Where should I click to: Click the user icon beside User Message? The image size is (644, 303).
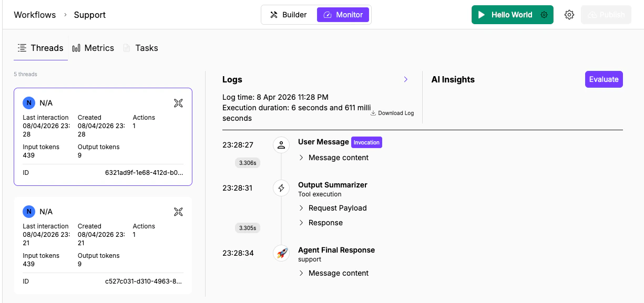281,144
